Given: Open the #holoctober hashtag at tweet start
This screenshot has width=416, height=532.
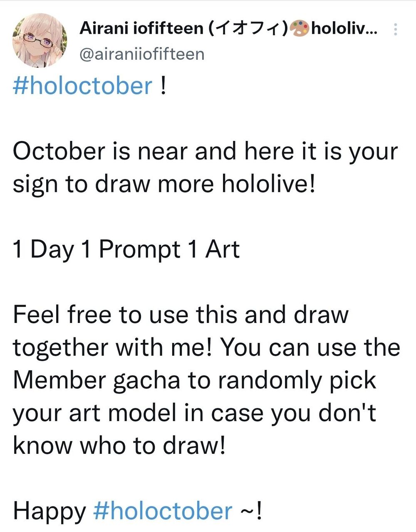Looking at the screenshot, I should coord(82,86).
